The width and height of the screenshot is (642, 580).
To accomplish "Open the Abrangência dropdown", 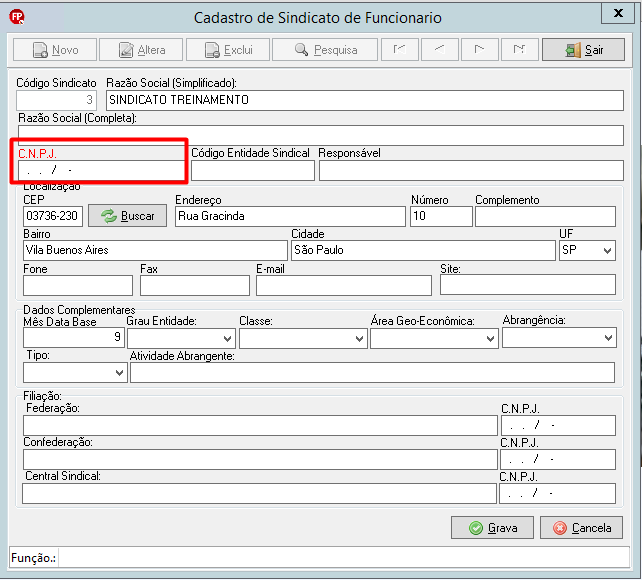I will point(559,338).
